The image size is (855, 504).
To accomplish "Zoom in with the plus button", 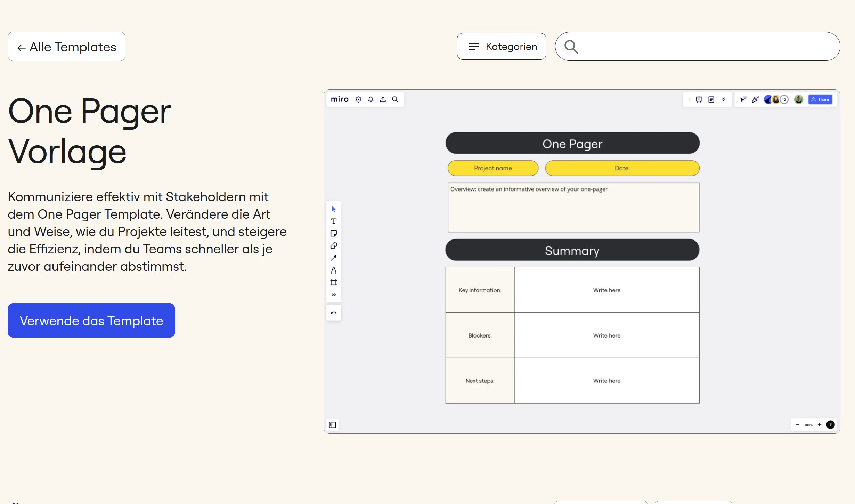I will (x=819, y=425).
